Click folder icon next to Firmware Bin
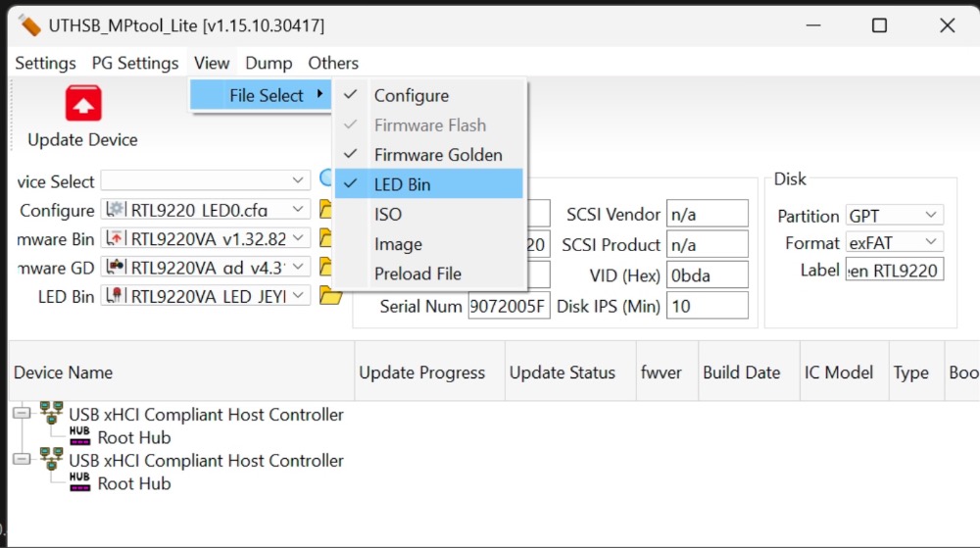This screenshot has height=548, width=980. [x=325, y=237]
